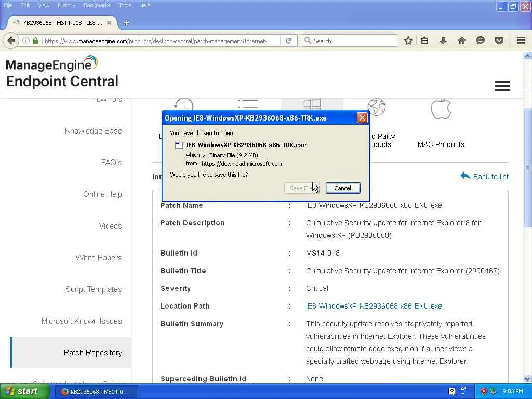
Task: Show bookmarks list icon in toolbar
Action: pyautogui.click(x=424, y=41)
